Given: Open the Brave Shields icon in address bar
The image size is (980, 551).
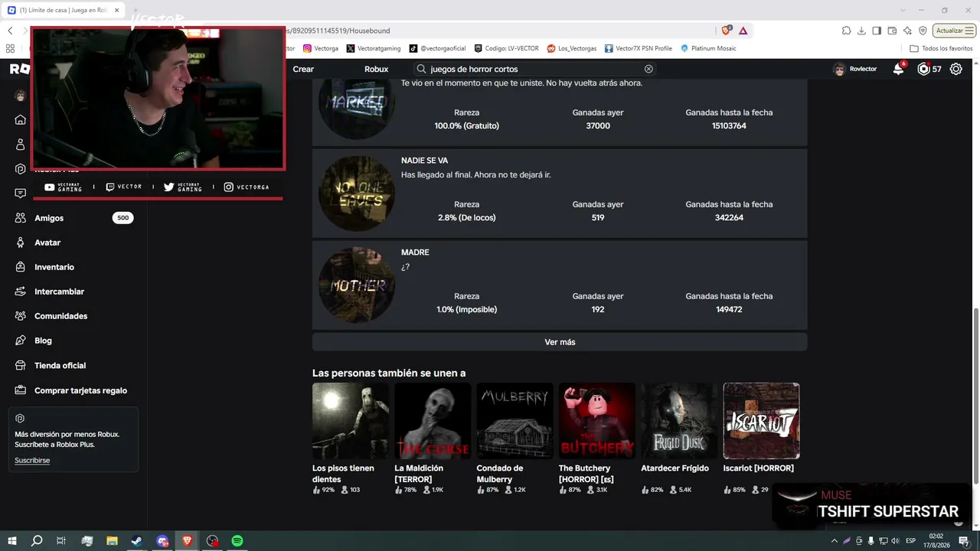Looking at the screenshot, I should click(727, 31).
